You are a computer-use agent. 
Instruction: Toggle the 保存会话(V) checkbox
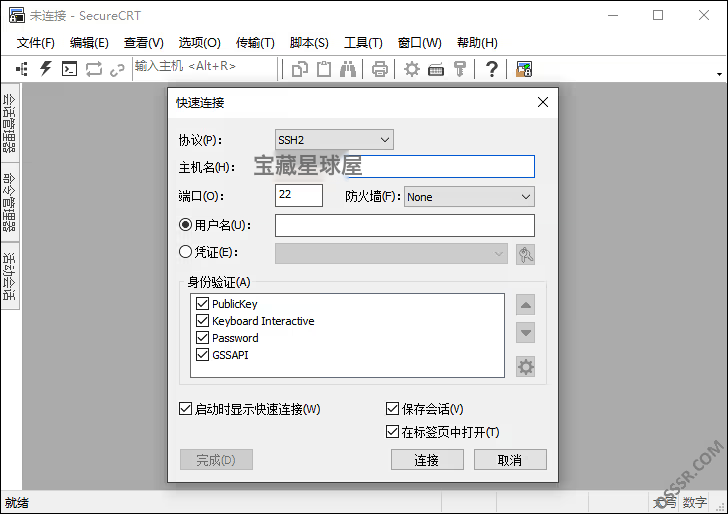click(392, 409)
